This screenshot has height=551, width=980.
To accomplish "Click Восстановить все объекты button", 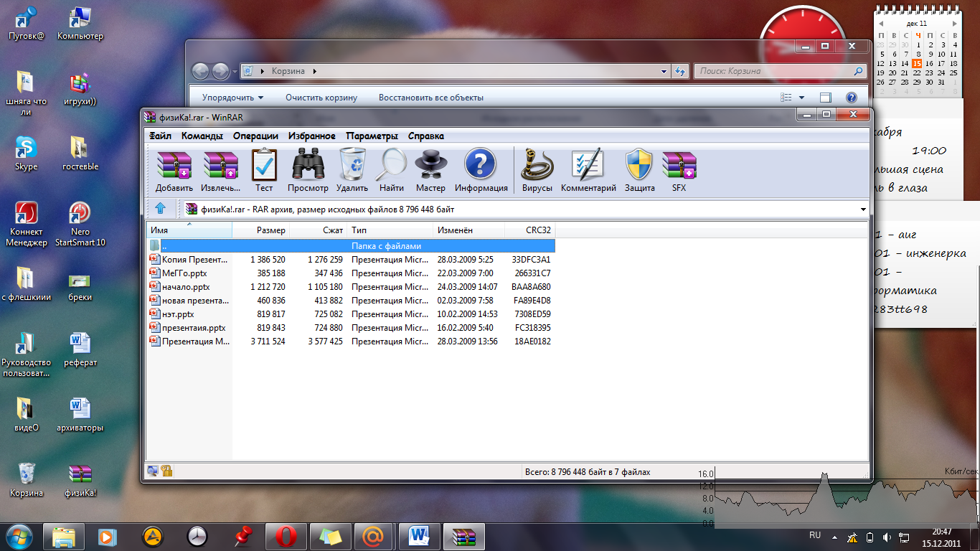I will coord(431,98).
